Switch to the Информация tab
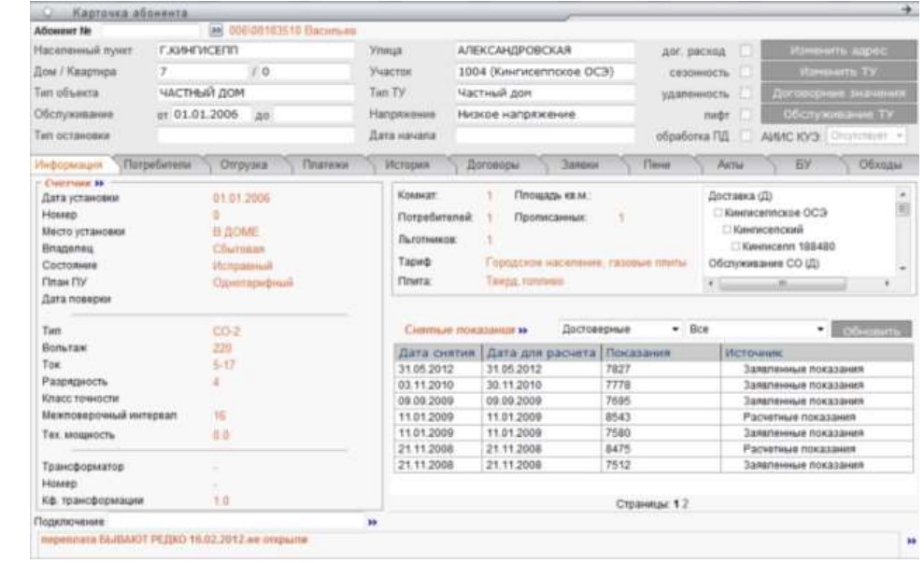 tap(68, 165)
